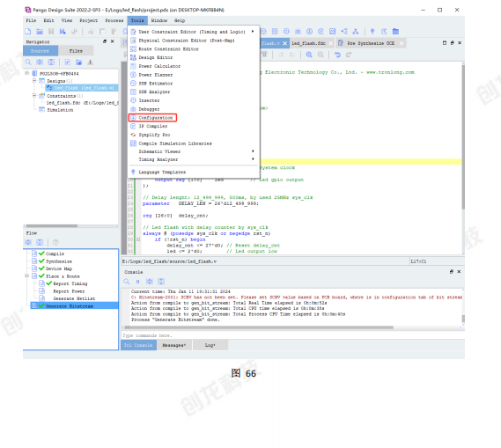The height and width of the screenshot is (448, 501).
Task: Click the Console collapse all icon
Action: tap(161, 282)
